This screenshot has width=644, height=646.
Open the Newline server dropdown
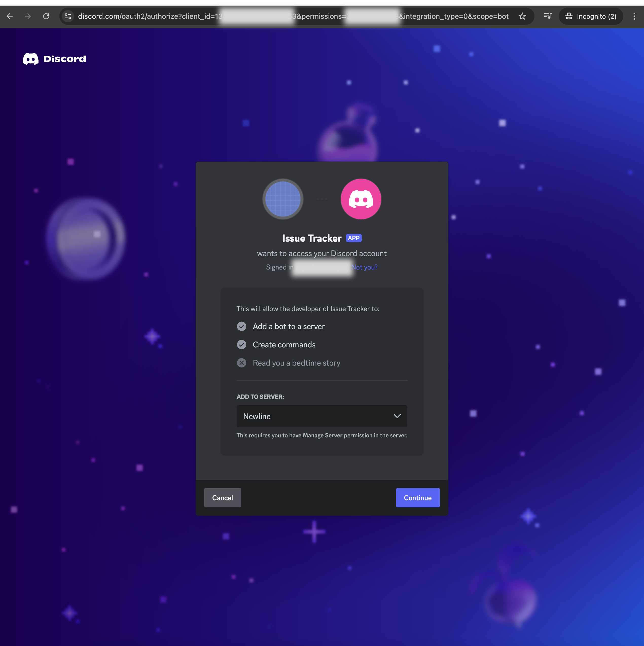point(314,416)
